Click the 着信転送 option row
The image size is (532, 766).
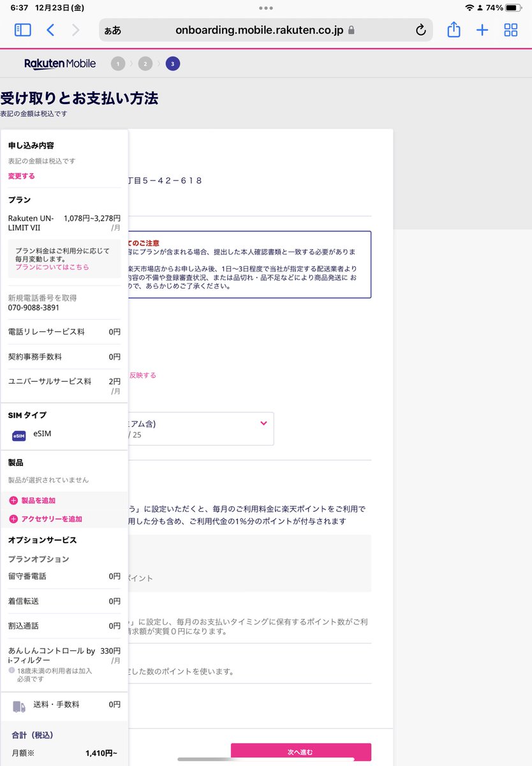point(64,601)
